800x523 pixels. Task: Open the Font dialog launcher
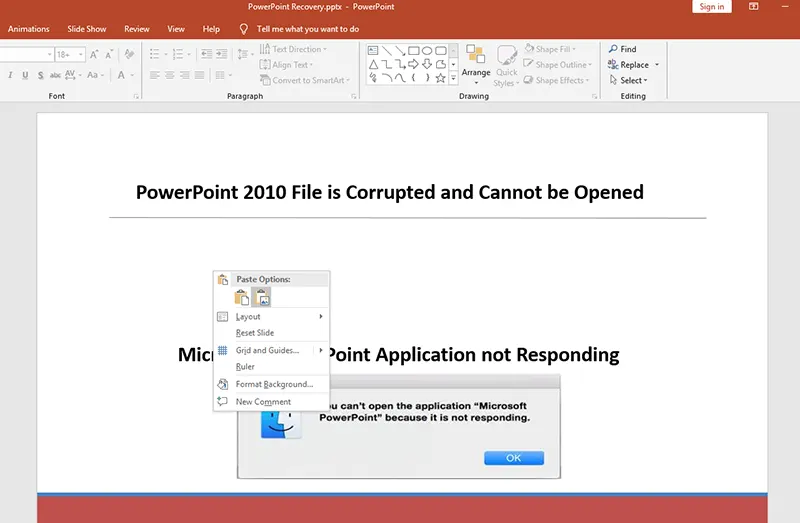pyautogui.click(x=136, y=96)
